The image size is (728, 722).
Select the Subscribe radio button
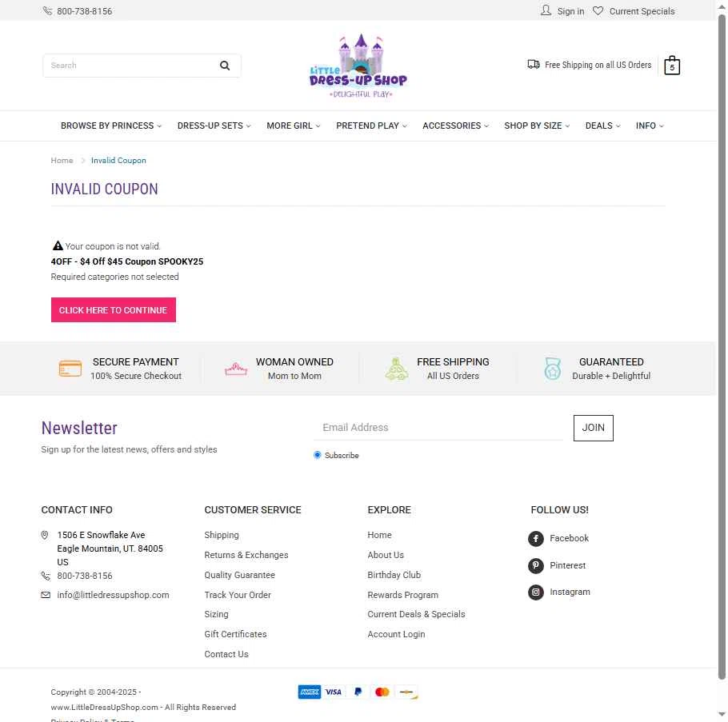point(317,455)
